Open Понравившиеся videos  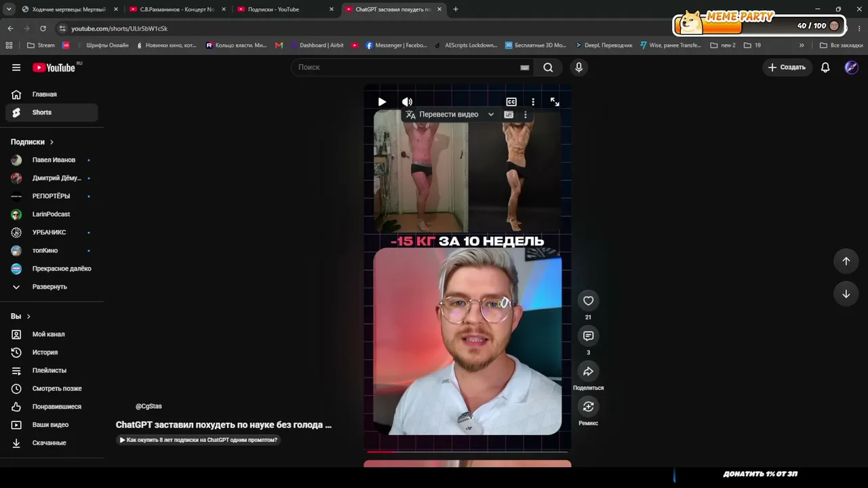52,407
